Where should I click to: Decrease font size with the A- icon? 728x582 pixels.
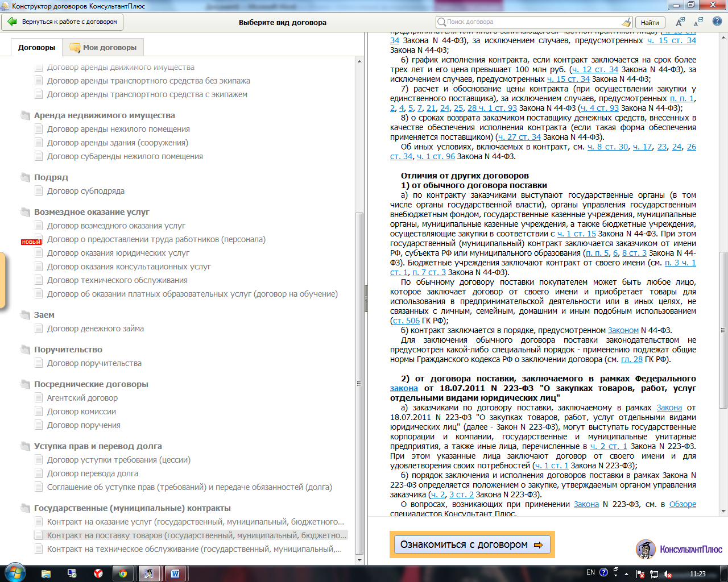698,22
